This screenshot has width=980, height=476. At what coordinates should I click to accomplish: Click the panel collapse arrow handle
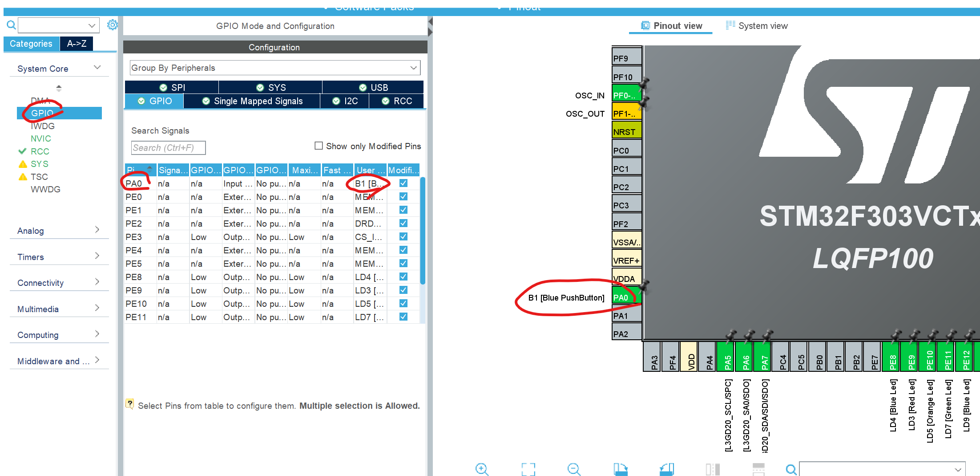(430, 27)
